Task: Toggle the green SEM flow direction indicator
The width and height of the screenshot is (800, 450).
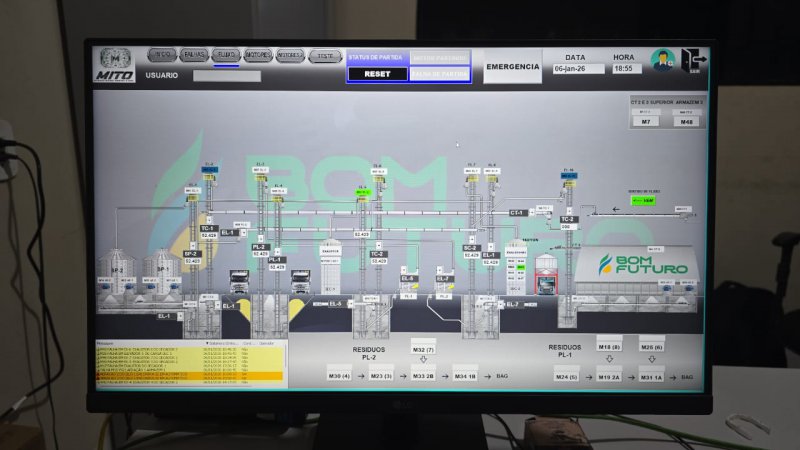Action: (643, 201)
